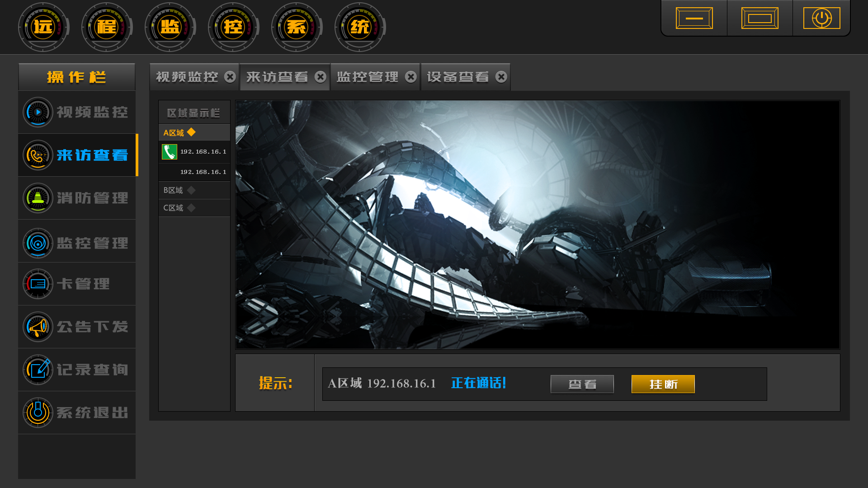868x488 pixels.
Task: Select the calling 192.168.16.1 device row
Action: 194,152
